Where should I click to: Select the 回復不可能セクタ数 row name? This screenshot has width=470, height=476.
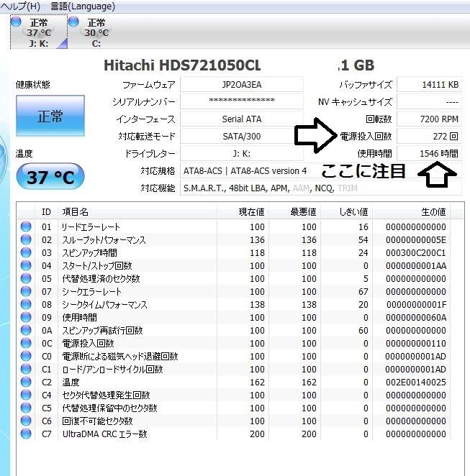click(x=97, y=421)
